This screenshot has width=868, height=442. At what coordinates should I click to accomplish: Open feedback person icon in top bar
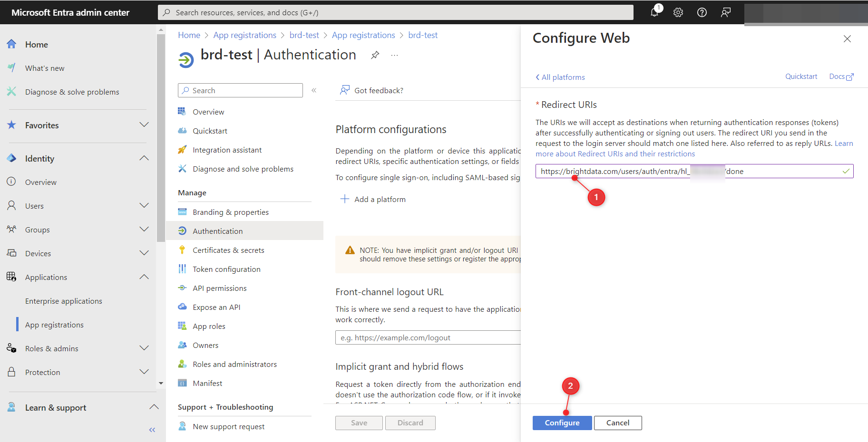(726, 12)
